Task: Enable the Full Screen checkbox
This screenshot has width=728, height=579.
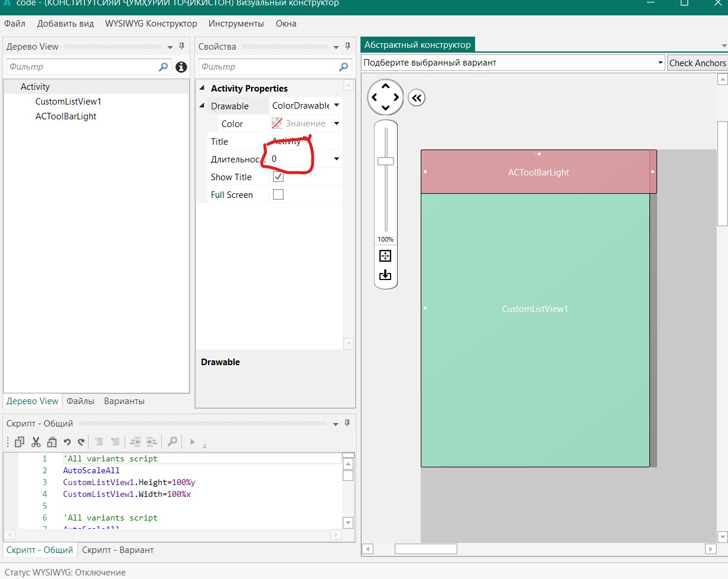Action: [x=278, y=194]
